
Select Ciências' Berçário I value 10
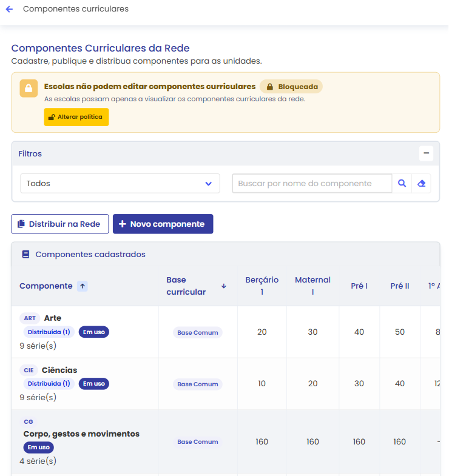pos(262,384)
